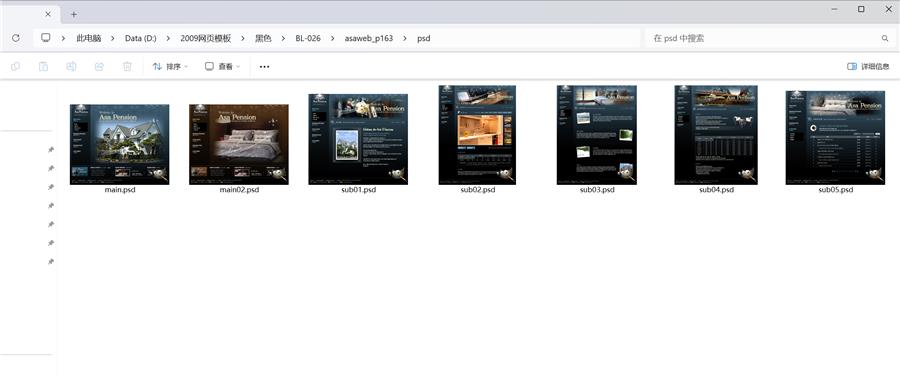The height and width of the screenshot is (380, 900).
Task: Go to 此电脑 in the breadcrumb
Action: [x=88, y=38]
